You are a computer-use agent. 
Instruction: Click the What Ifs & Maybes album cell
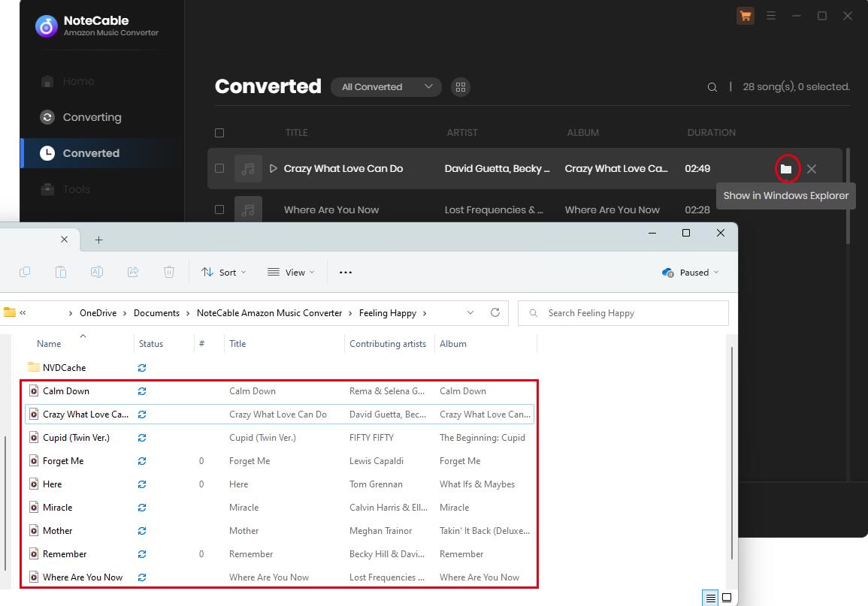477,484
